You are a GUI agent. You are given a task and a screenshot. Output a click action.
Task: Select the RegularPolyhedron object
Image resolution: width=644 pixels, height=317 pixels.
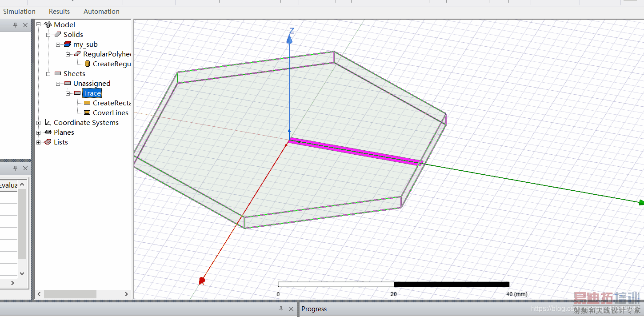click(107, 54)
